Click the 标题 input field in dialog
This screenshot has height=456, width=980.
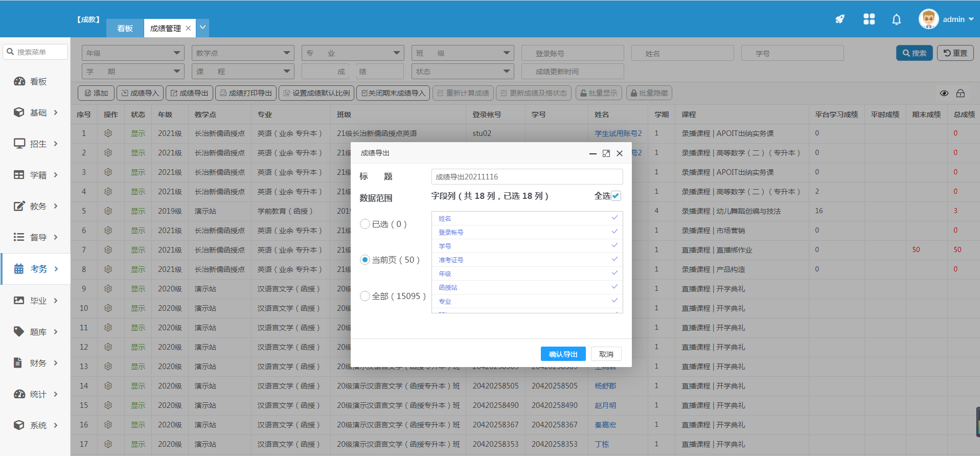click(527, 177)
